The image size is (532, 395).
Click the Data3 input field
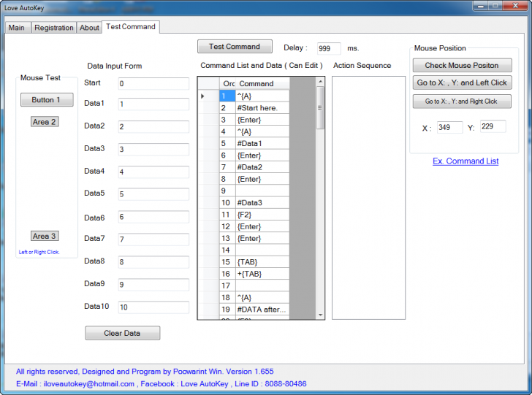(x=153, y=149)
